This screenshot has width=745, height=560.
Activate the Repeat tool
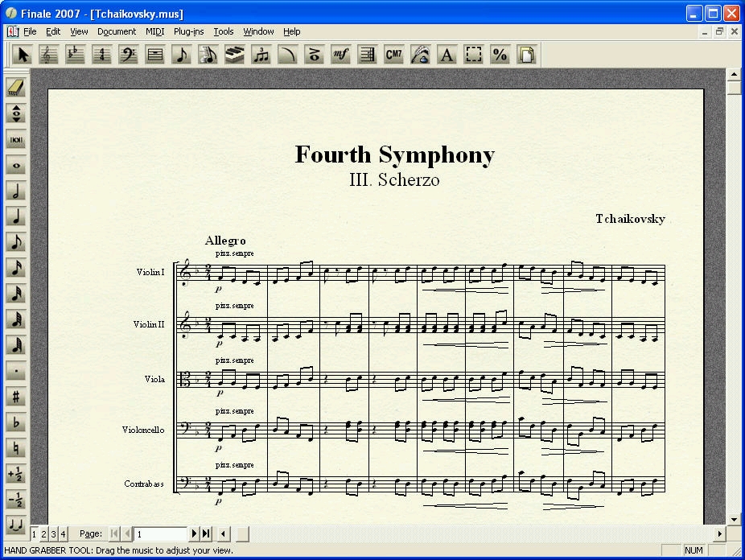pyautogui.click(x=368, y=55)
